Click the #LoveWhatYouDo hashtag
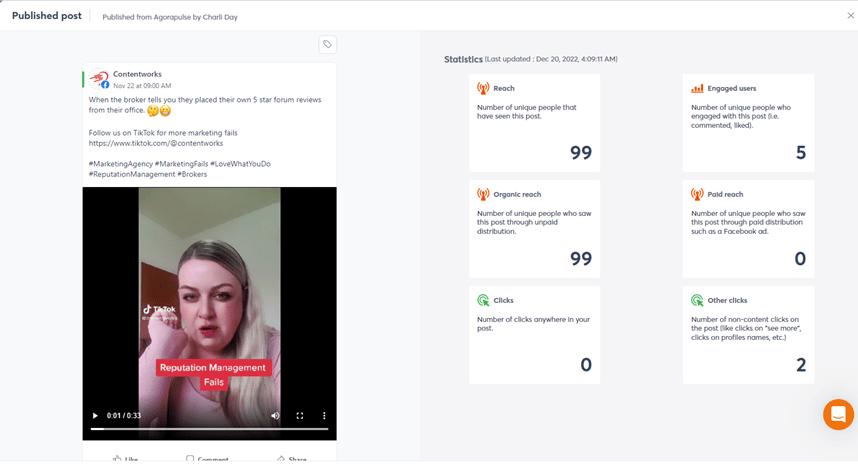Viewport: 858px width, 466px height. click(240, 164)
